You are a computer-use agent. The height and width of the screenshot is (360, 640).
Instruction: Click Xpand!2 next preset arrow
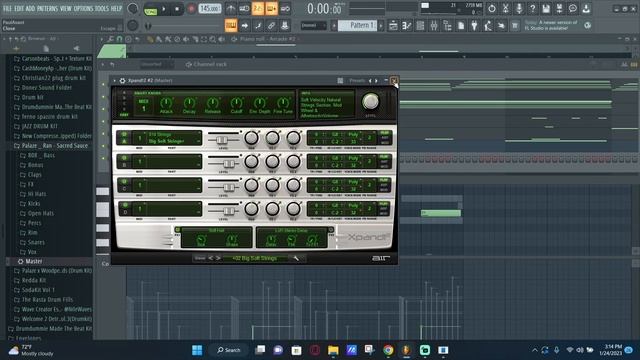click(376, 81)
